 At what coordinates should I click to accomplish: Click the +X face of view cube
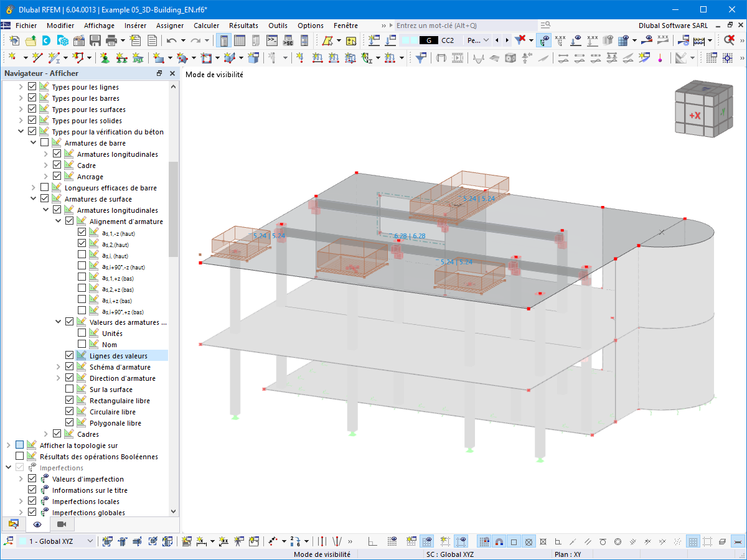[695, 116]
